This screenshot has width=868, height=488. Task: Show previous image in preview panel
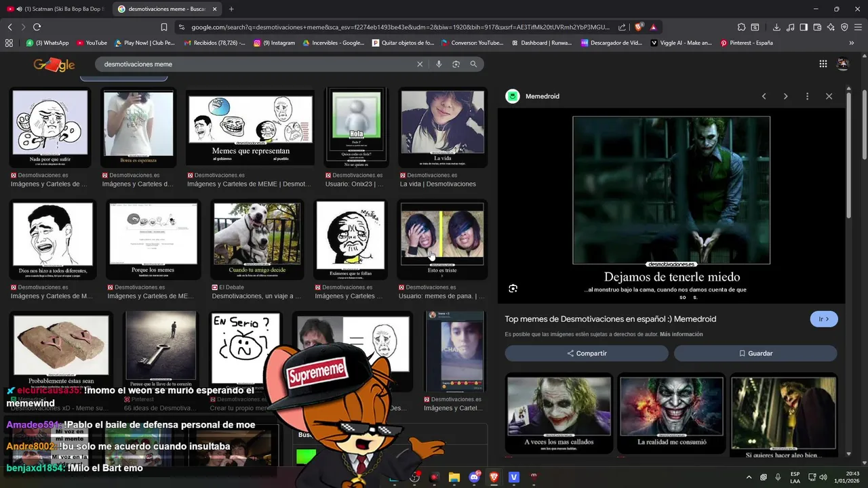point(764,96)
